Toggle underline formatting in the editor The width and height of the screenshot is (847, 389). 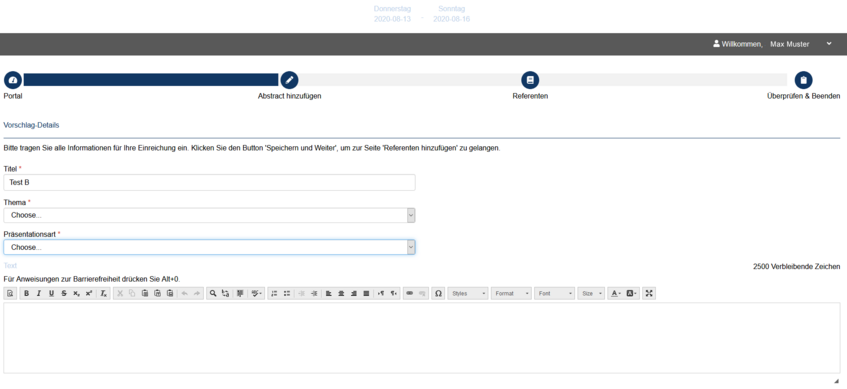tap(51, 293)
